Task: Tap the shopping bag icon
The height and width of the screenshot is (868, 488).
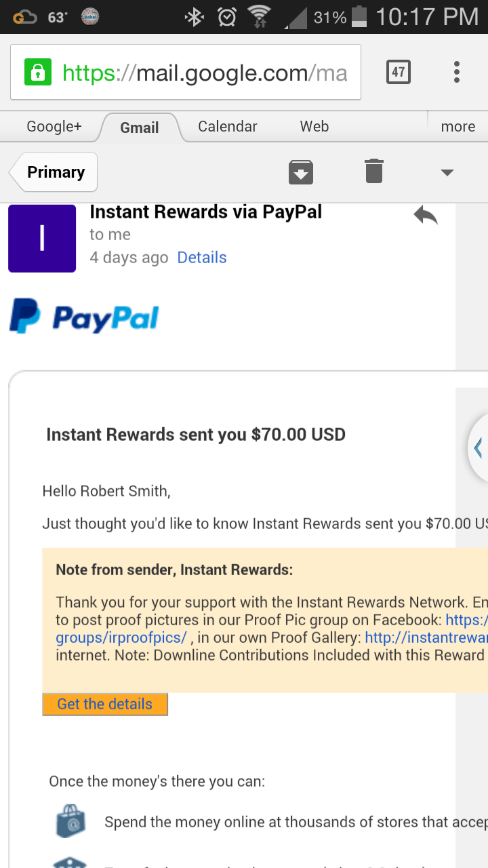Action: point(71,821)
